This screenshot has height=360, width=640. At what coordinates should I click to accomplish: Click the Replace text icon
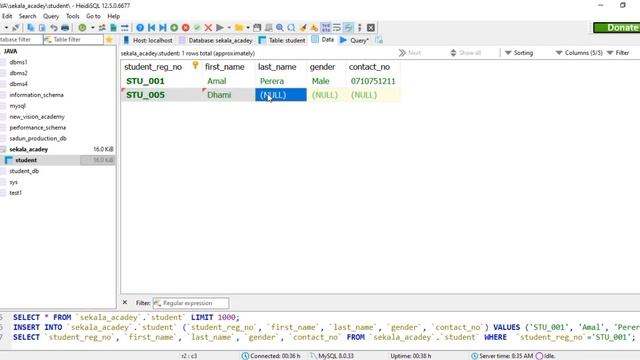291,28
